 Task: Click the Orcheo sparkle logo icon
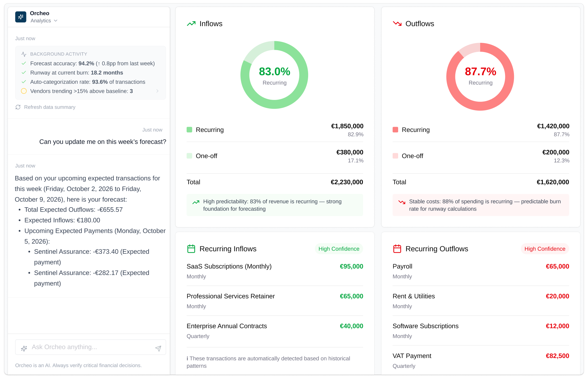click(21, 17)
